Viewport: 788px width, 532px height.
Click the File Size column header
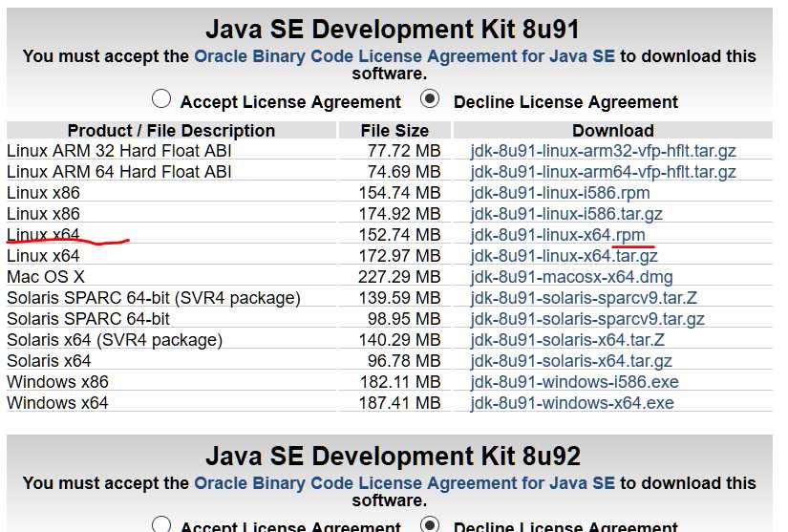point(394,131)
